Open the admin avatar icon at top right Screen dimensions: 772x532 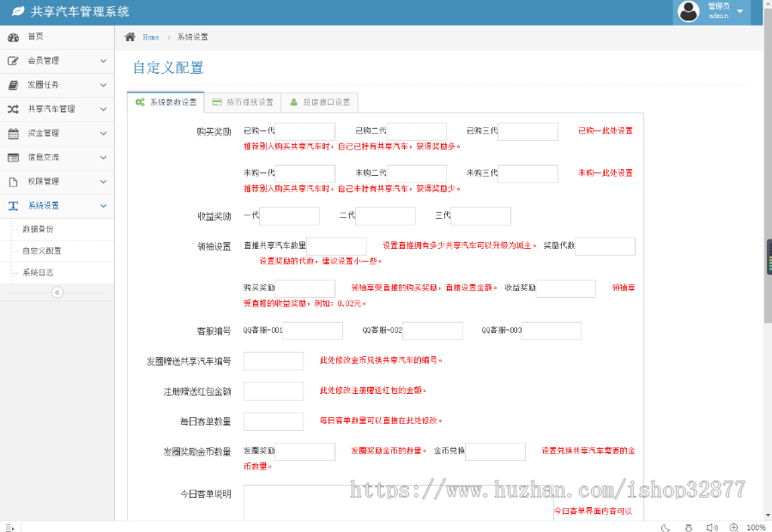point(689,11)
